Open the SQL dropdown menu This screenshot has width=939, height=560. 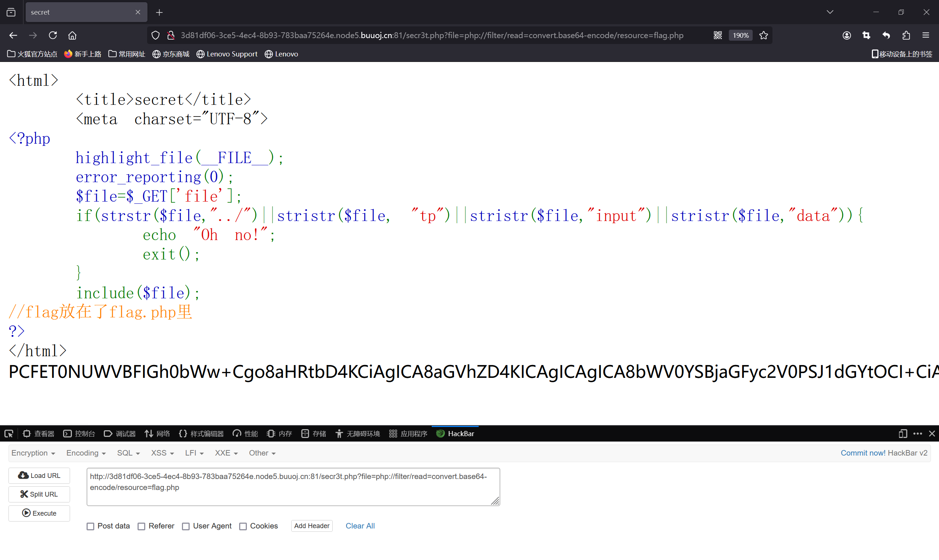(x=128, y=453)
